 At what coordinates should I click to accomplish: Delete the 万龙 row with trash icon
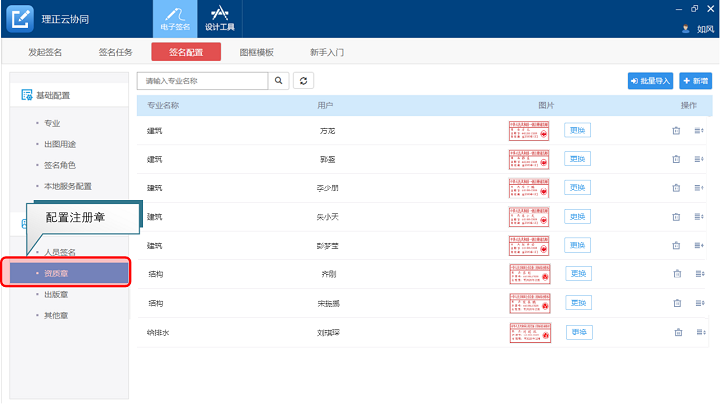click(676, 130)
